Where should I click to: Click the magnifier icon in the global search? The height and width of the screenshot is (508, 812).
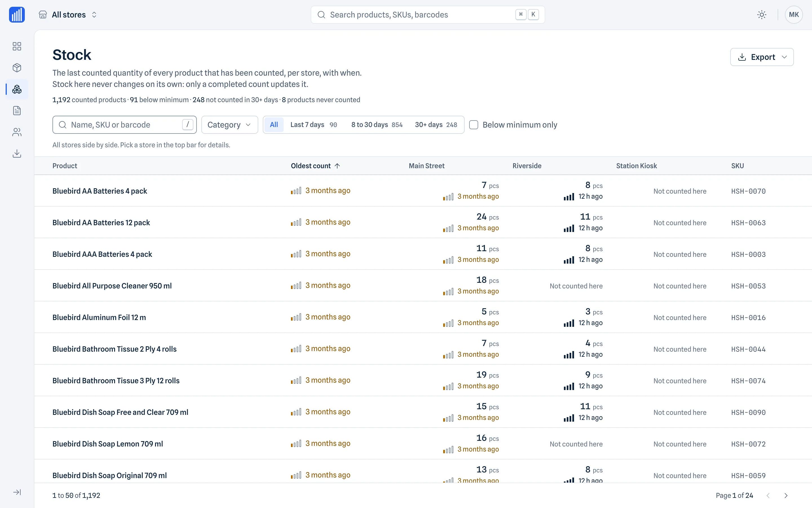pos(321,14)
